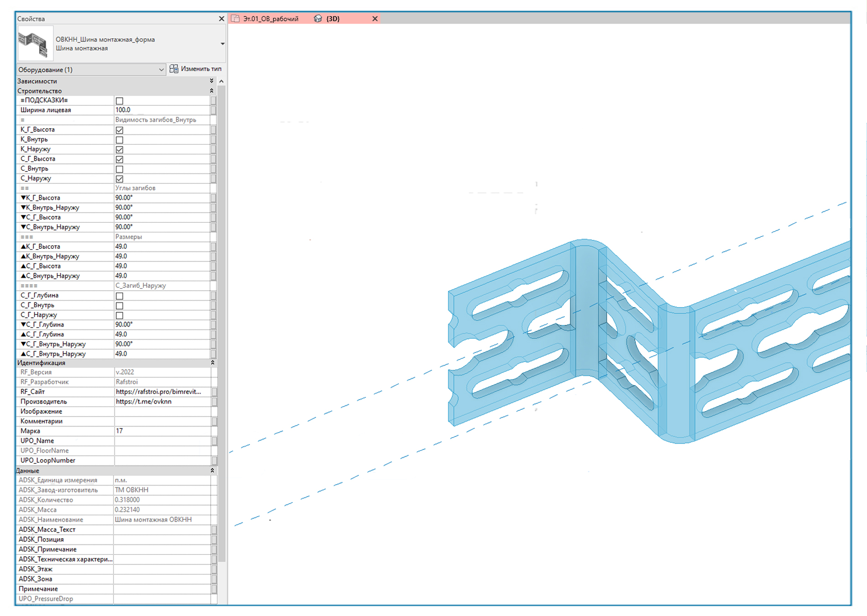867x616 pixels.
Task: Click the ADSK_Позиция value field
Action: coord(162,539)
